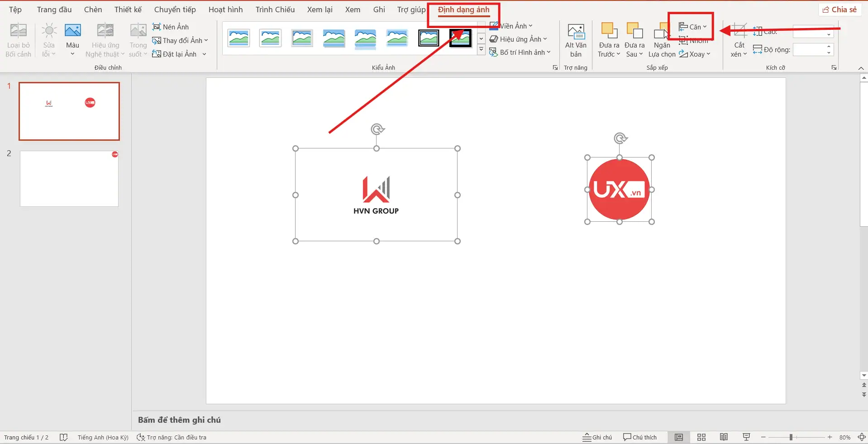This screenshot has height=444, width=868.
Task: Toggle the Chú thích comments pane
Action: click(x=639, y=437)
